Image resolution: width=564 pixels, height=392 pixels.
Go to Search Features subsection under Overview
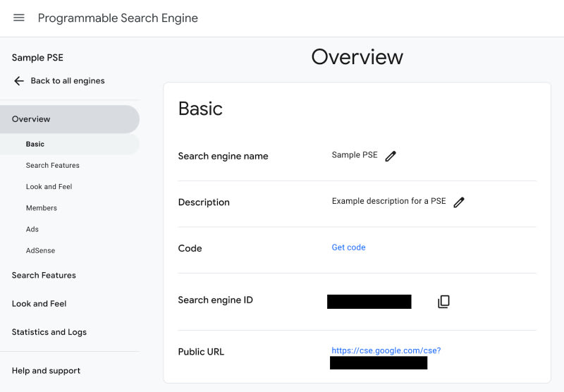click(x=53, y=166)
